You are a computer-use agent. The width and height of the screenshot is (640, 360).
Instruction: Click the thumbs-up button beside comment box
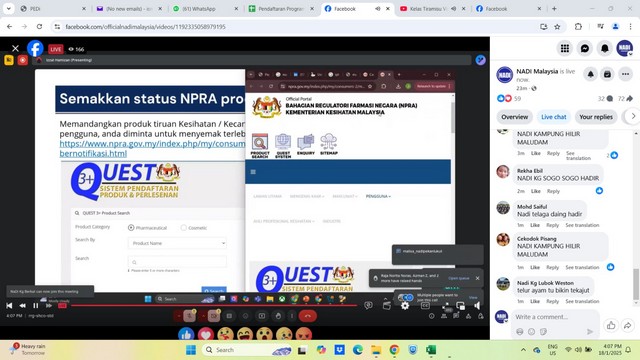point(611,325)
